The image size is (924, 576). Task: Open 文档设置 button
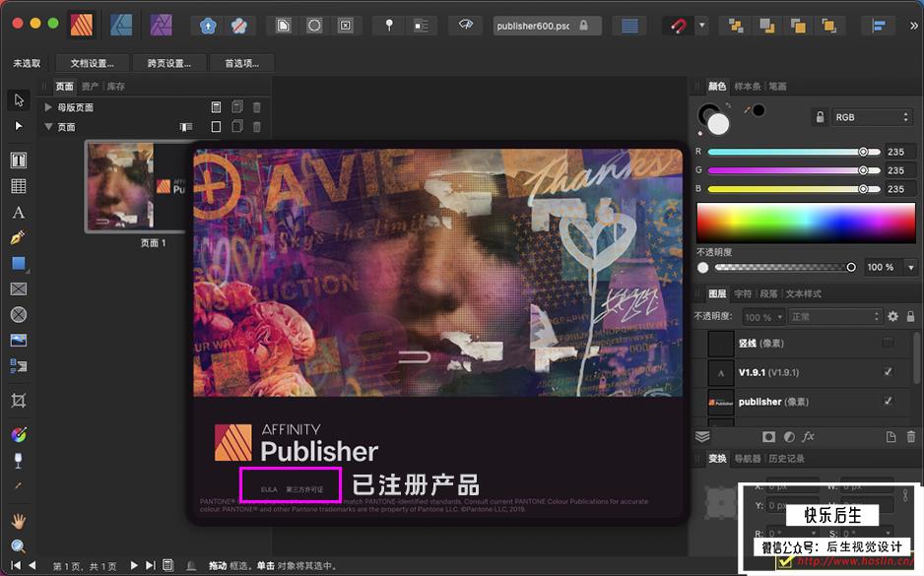[x=92, y=63]
